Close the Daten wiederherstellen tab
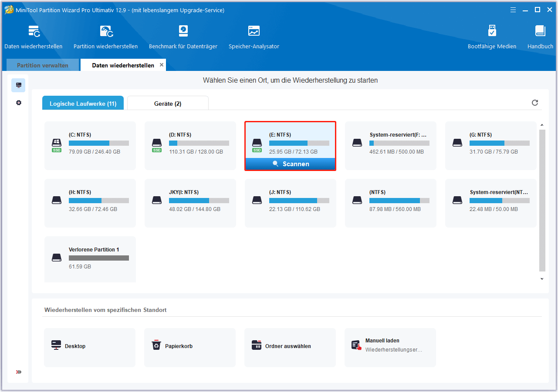This screenshot has height=392, width=558. [162, 65]
